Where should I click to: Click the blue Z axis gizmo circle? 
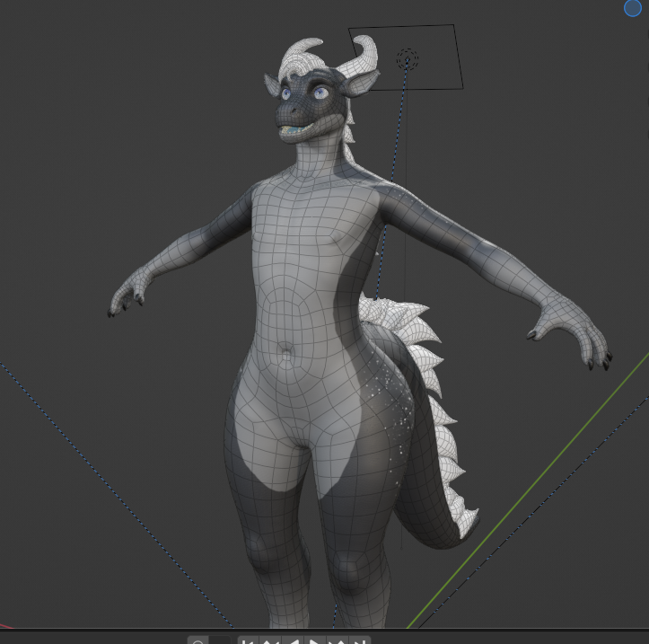pyautogui.click(x=633, y=8)
